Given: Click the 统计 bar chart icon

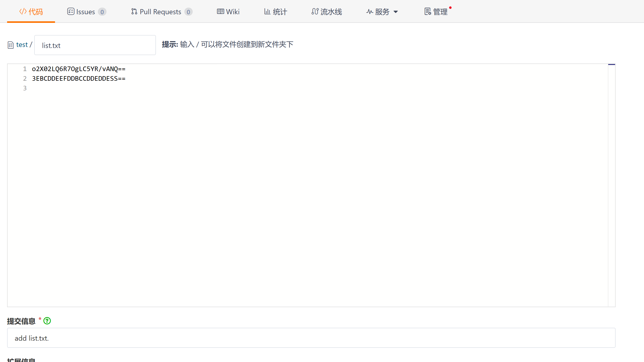Looking at the screenshot, I should click(x=267, y=11).
